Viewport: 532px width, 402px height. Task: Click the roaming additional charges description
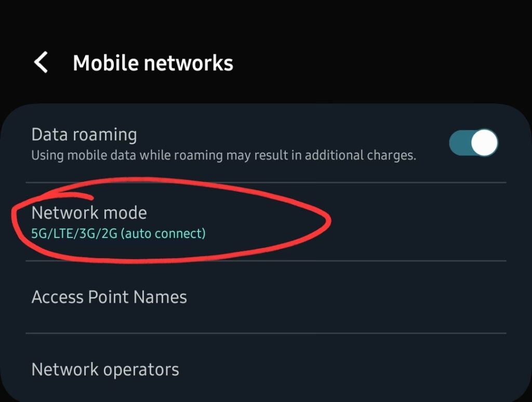223,155
